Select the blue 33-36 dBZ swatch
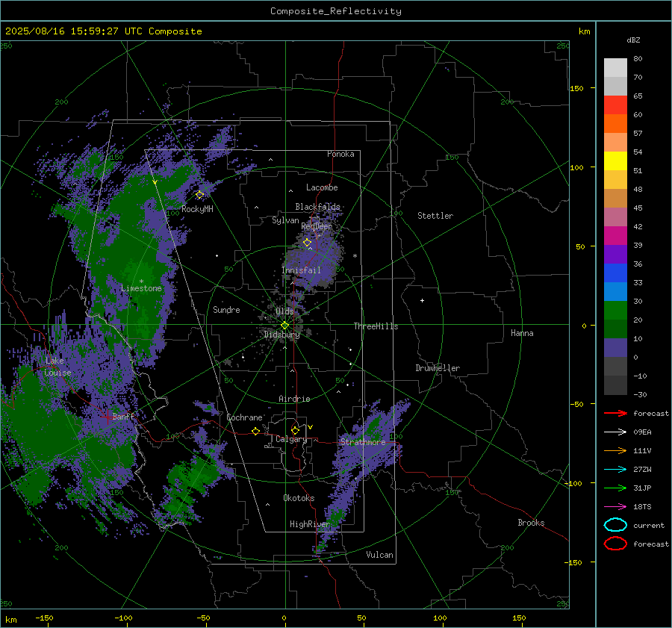Screen dimensions: 672x628 click(x=615, y=273)
